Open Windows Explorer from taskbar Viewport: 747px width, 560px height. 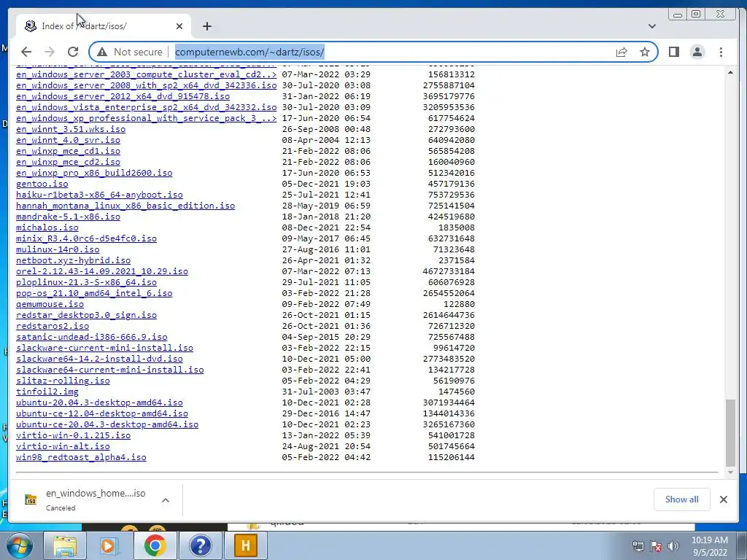click(65, 545)
